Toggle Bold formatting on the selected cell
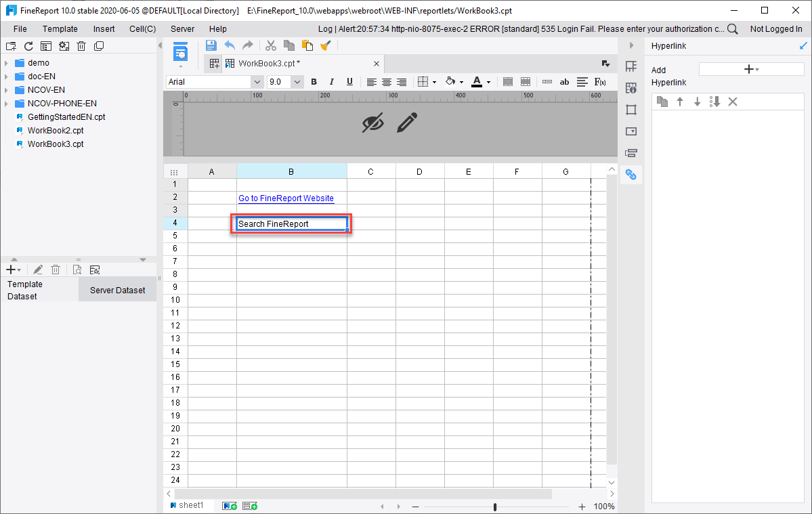Image resolution: width=812 pixels, height=514 pixels. pos(314,81)
